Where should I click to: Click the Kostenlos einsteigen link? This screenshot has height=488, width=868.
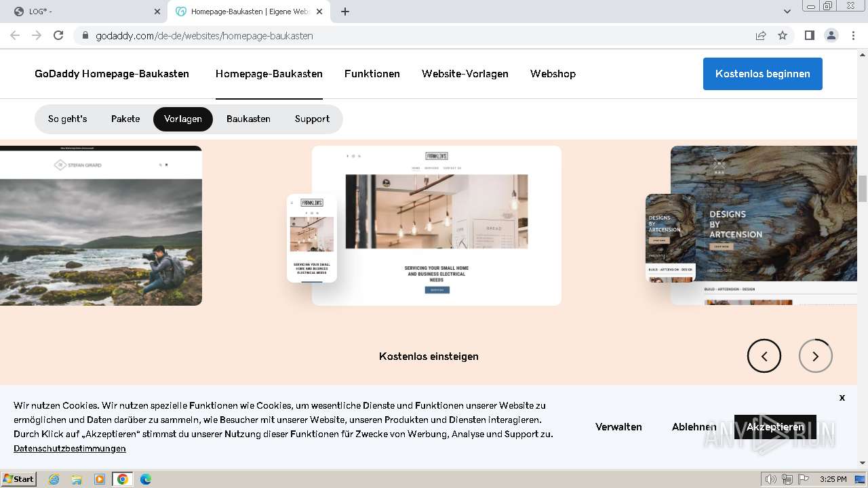click(429, 357)
